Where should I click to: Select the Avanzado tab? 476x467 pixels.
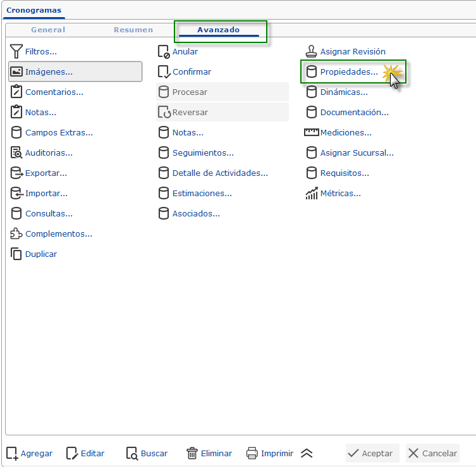point(219,30)
